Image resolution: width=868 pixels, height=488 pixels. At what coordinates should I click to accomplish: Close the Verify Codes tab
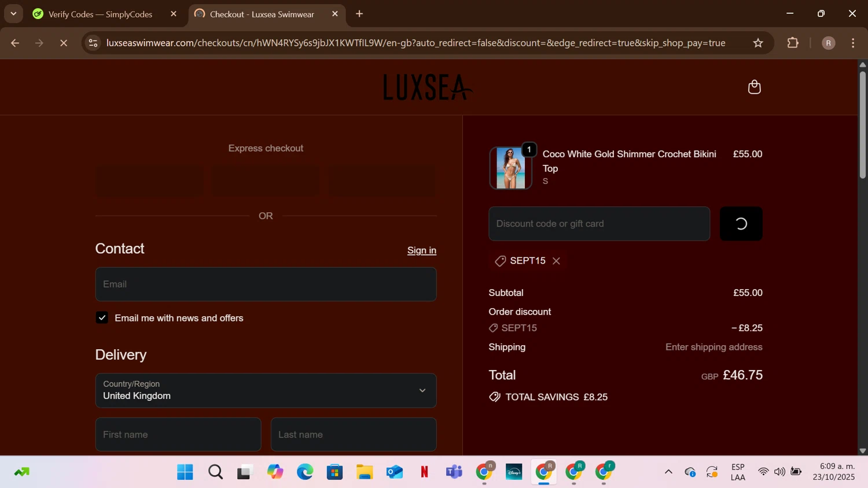174,14
